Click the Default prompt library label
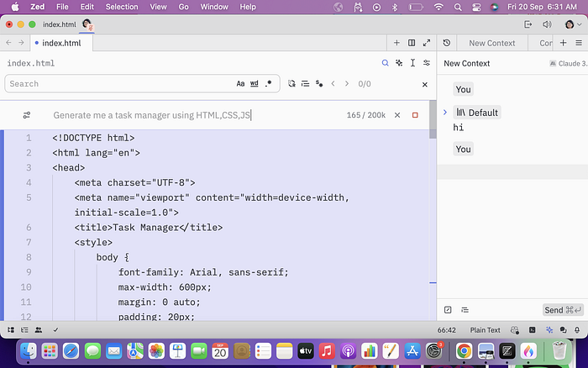 click(x=477, y=113)
